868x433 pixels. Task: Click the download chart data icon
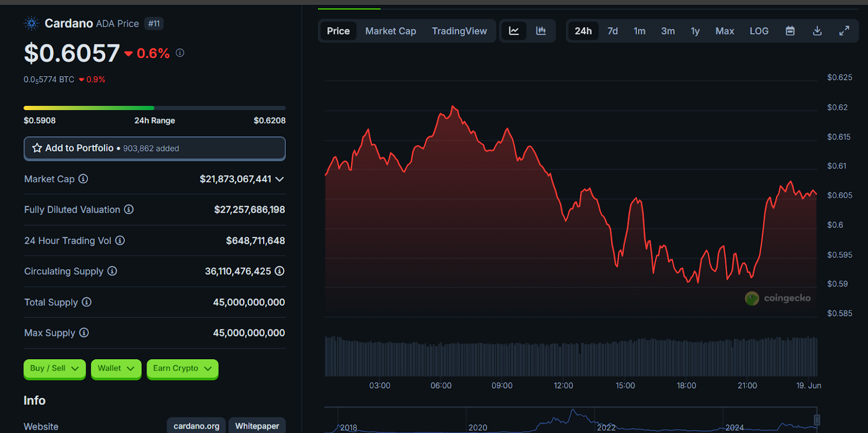[817, 31]
